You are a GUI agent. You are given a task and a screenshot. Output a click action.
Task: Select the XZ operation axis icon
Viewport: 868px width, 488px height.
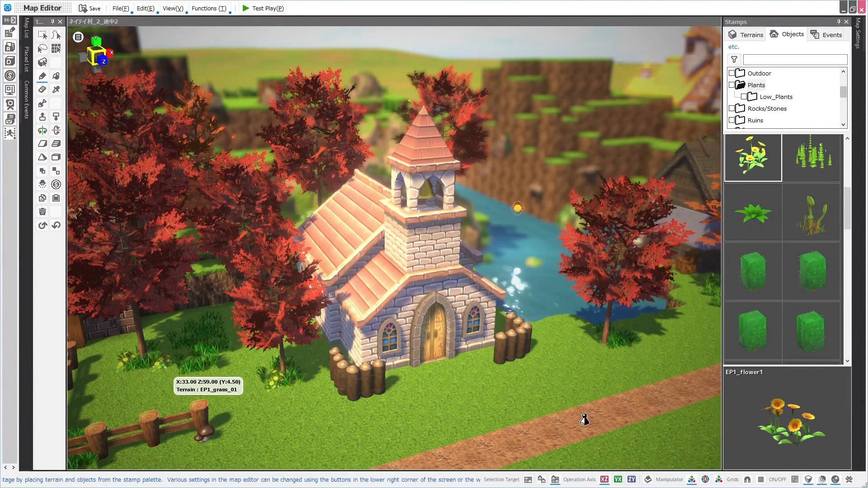[x=604, y=479]
